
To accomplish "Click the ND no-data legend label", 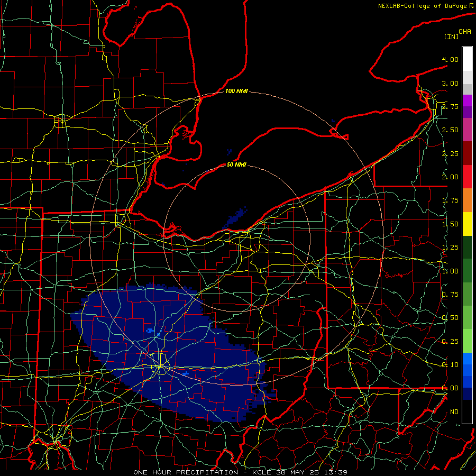I will click(x=454, y=412).
